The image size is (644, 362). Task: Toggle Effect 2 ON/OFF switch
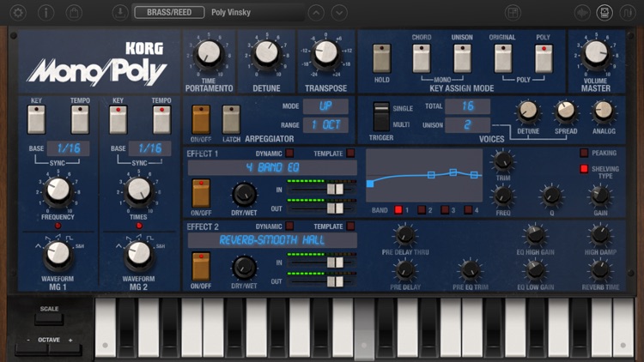click(201, 267)
